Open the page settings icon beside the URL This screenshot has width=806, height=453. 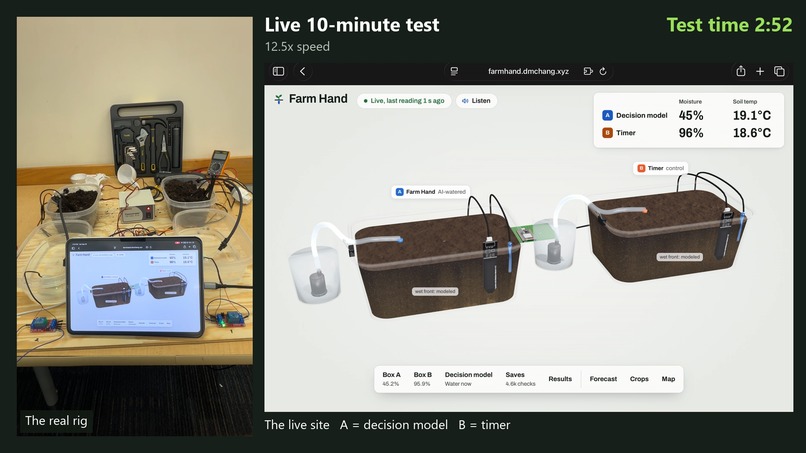(x=454, y=71)
